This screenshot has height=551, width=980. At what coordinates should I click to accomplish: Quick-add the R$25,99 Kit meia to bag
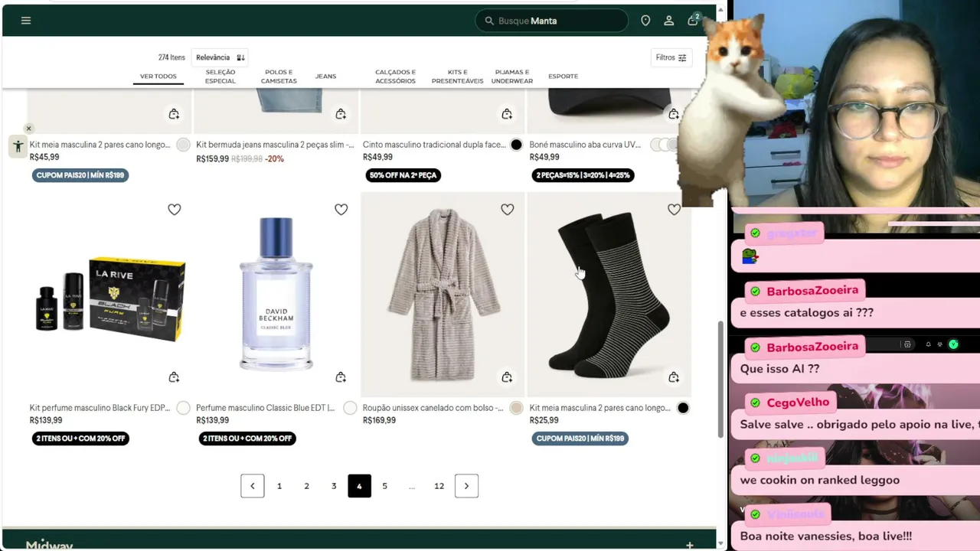(x=674, y=377)
